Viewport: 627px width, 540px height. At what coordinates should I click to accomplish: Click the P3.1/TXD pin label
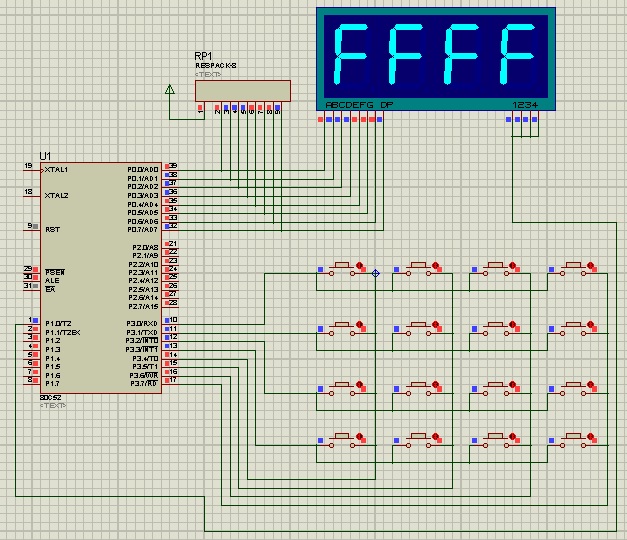click(142, 332)
